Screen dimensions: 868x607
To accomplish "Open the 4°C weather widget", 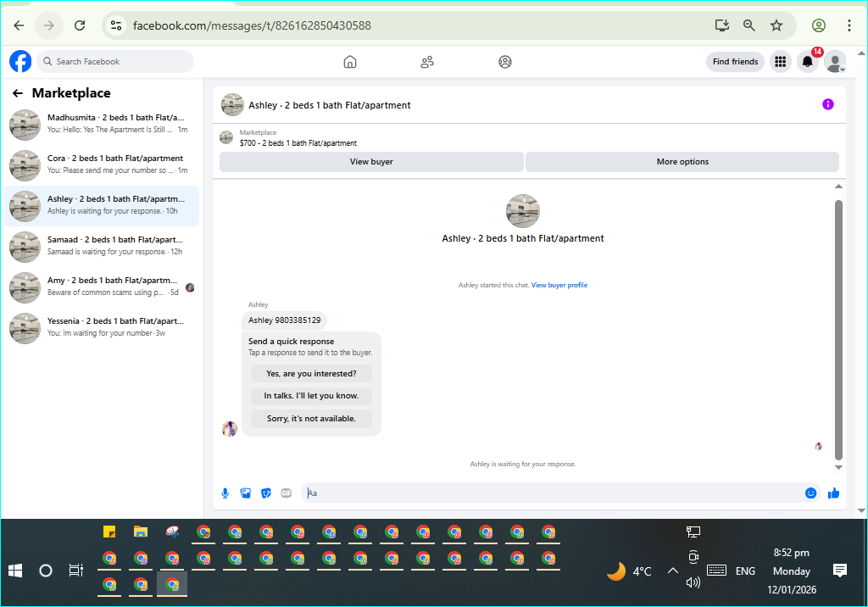I will click(630, 571).
